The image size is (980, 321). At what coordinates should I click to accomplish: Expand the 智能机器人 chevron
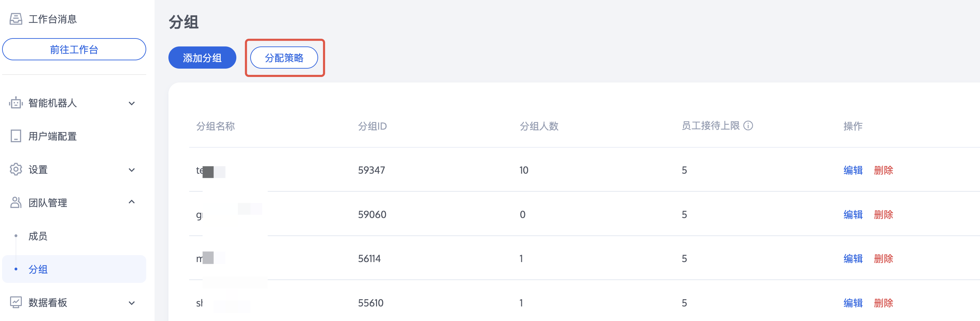tap(132, 103)
